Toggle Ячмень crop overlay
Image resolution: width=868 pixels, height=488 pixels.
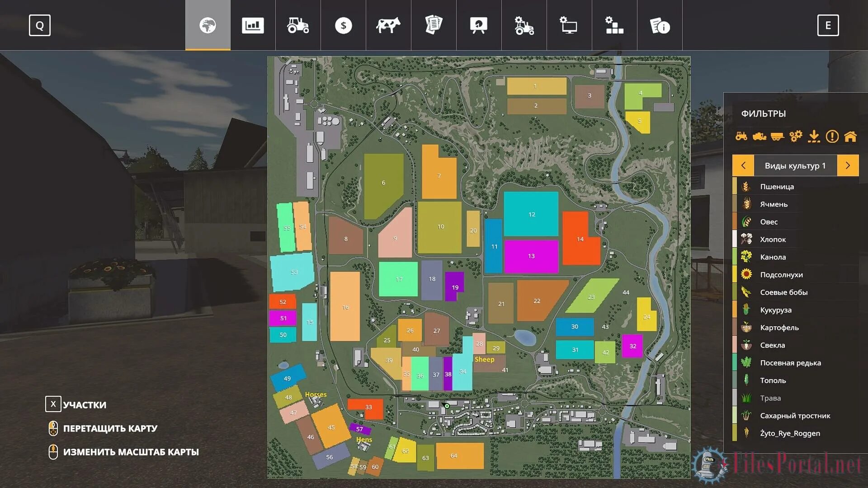796,204
